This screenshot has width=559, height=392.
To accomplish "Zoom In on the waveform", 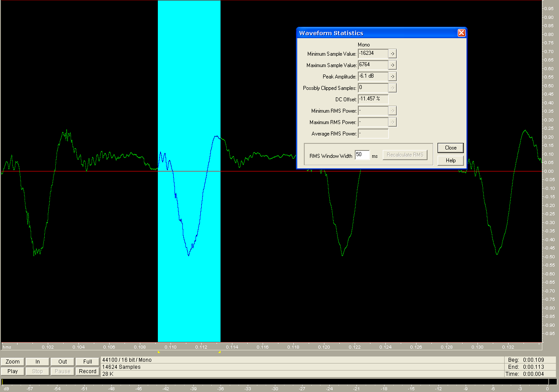I will 38,362.
